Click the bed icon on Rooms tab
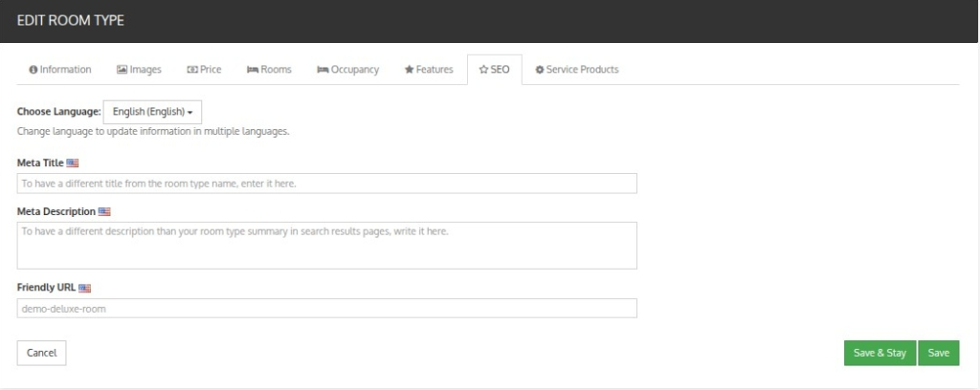Image resolution: width=980 pixels, height=390 pixels. tap(253, 70)
